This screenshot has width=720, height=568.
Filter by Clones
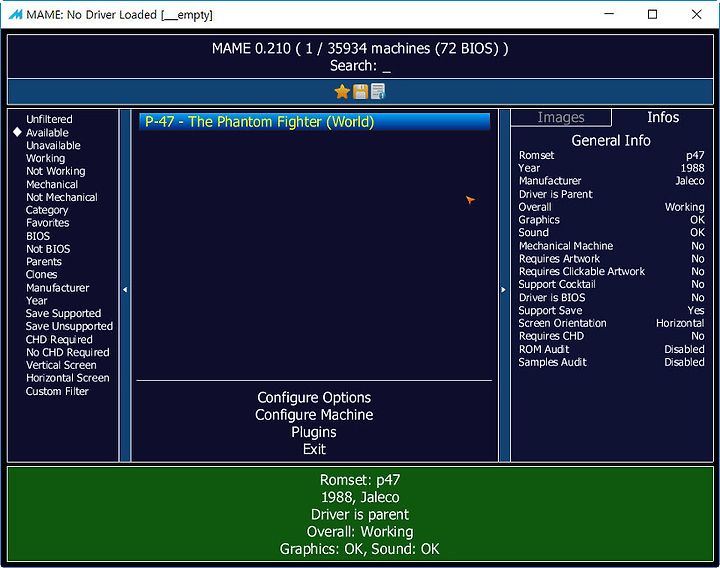[41, 275]
